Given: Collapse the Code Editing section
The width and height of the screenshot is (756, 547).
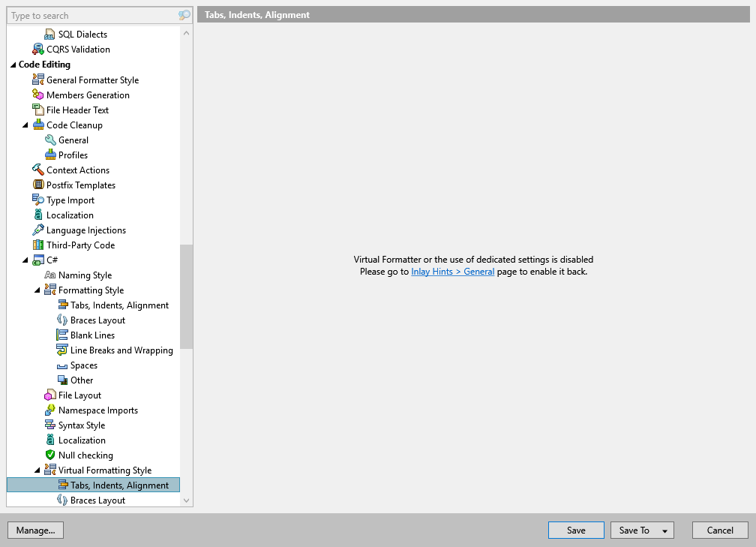Looking at the screenshot, I should point(12,64).
